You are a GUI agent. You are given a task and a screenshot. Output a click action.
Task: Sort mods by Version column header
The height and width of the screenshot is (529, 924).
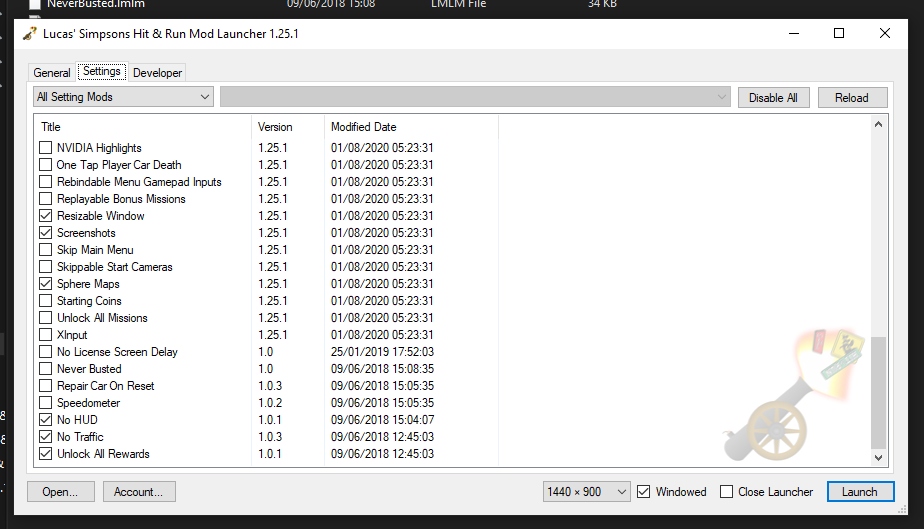pos(288,127)
